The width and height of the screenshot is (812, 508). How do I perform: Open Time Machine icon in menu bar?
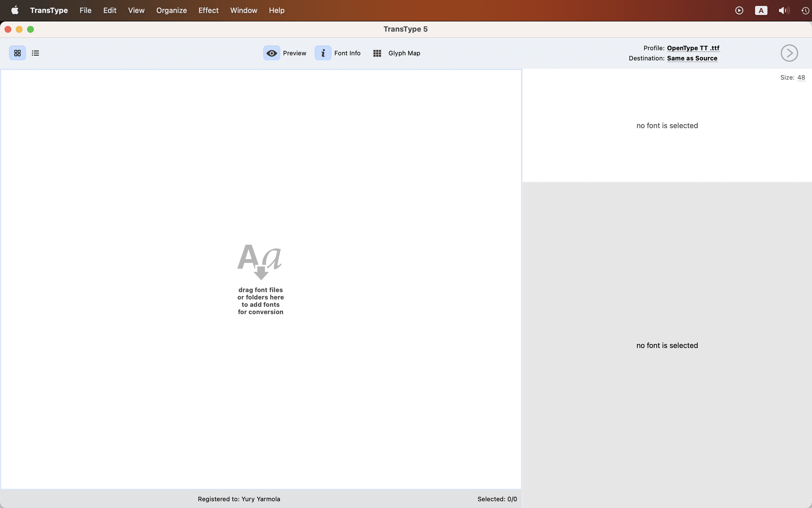[805, 10]
